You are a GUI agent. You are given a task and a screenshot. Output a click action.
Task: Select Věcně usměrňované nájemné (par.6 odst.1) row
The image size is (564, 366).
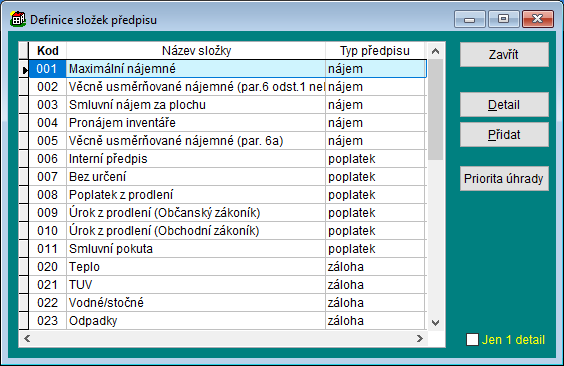click(227, 87)
